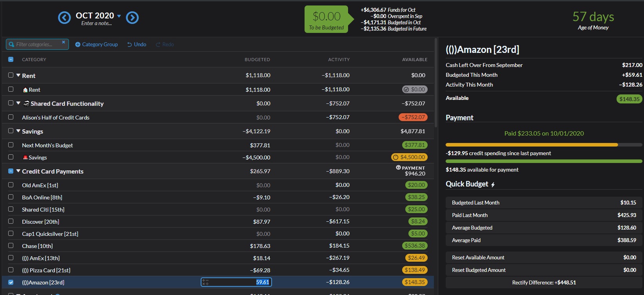Clear the category filter with the x
644x295 pixels.
63,42
